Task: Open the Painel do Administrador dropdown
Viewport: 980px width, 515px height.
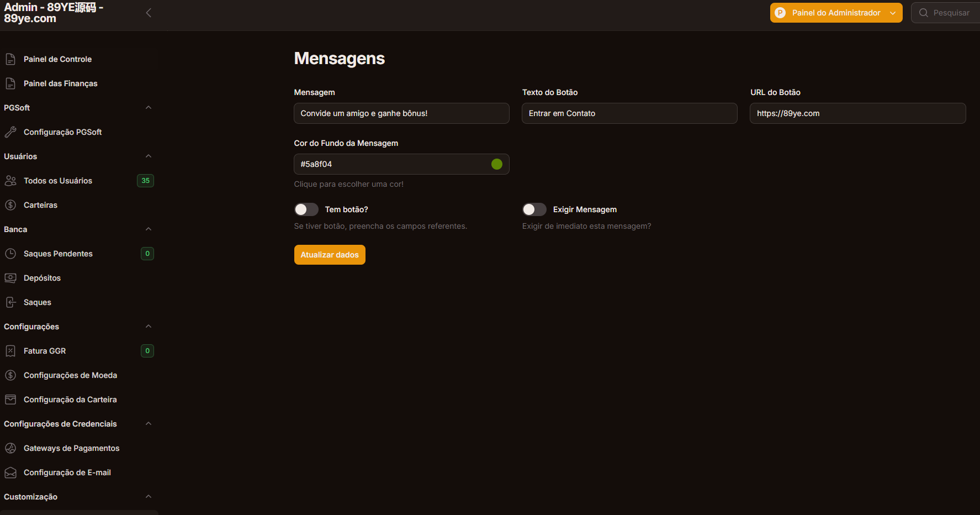Action: 836,13
